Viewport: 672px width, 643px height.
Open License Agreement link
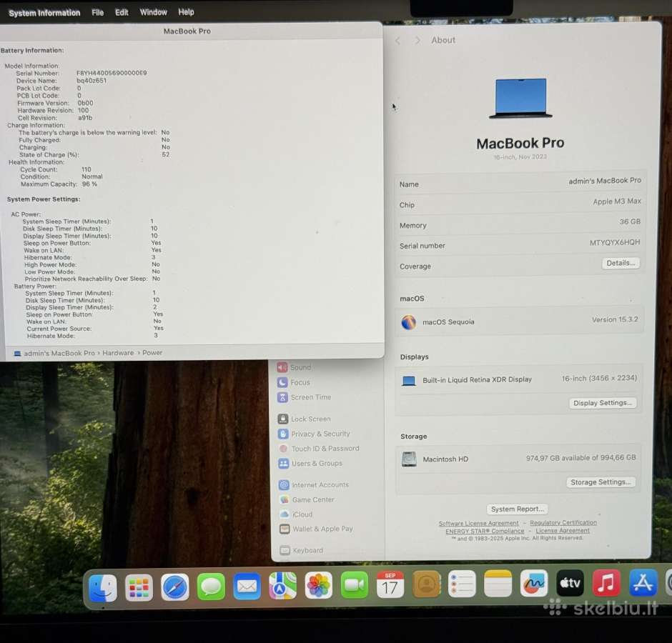click(x=563, y=531)
